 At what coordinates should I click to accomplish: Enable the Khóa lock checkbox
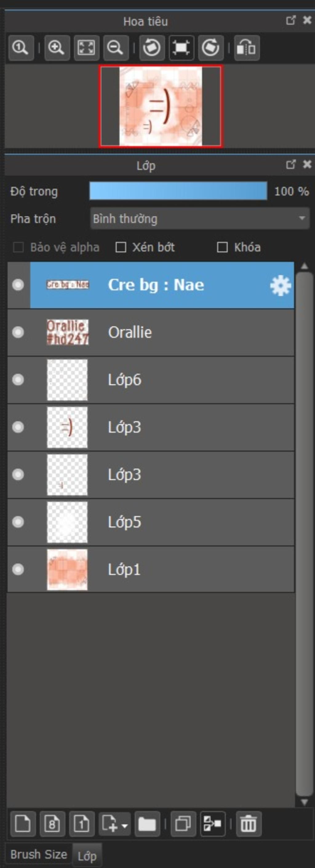point(222,247)
